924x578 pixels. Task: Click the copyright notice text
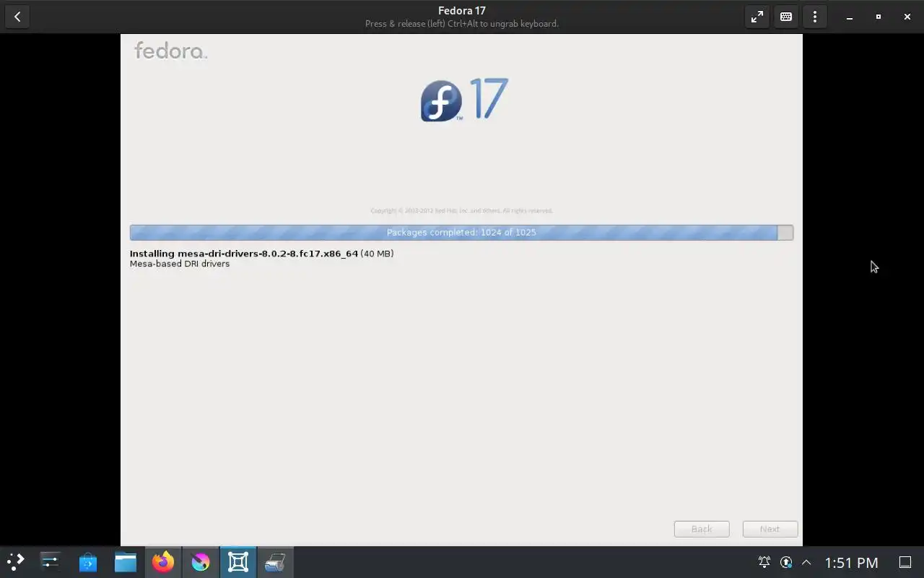461,211
